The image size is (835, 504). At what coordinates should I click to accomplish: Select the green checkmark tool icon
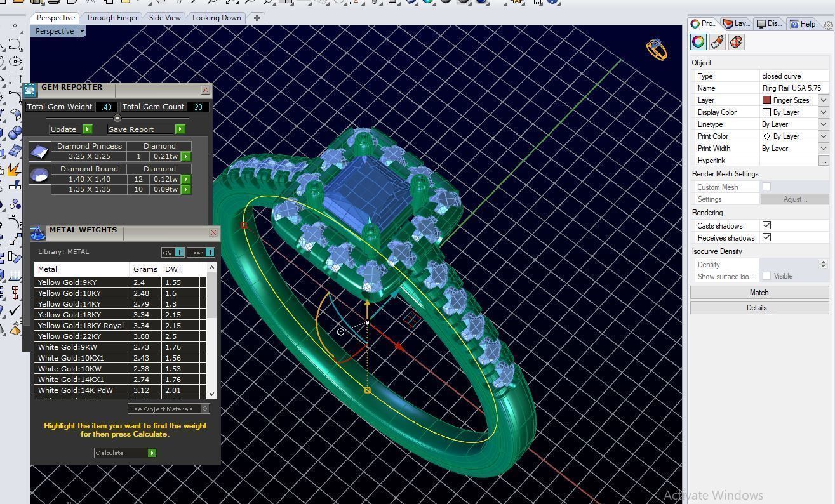[x=15, y=311]
